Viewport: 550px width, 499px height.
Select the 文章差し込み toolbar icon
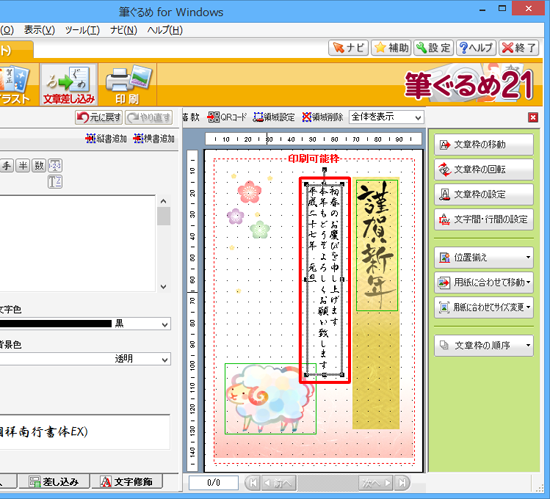pos(69,84)
